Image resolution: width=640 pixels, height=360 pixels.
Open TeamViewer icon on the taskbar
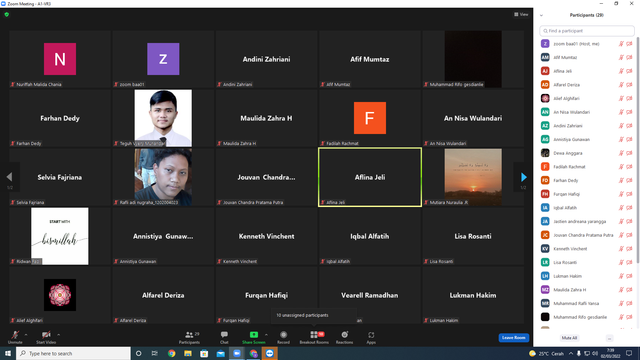pos(269,353)
